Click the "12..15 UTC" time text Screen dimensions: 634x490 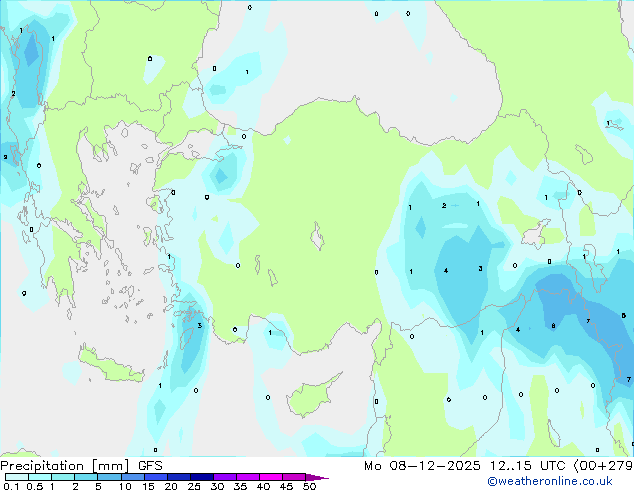pos(527,466)
